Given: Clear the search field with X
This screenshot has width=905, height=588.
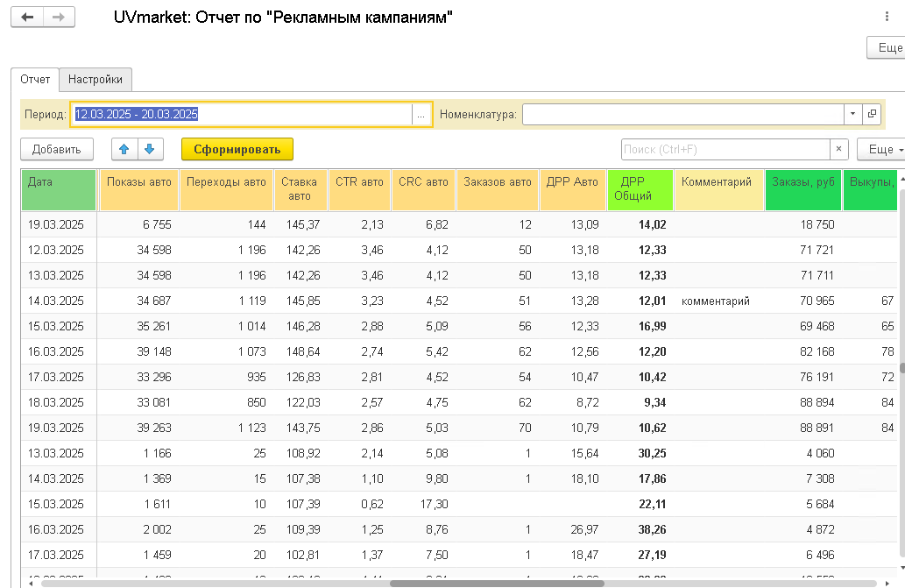Looking at the screenshot, I should (x=839, y=150).
